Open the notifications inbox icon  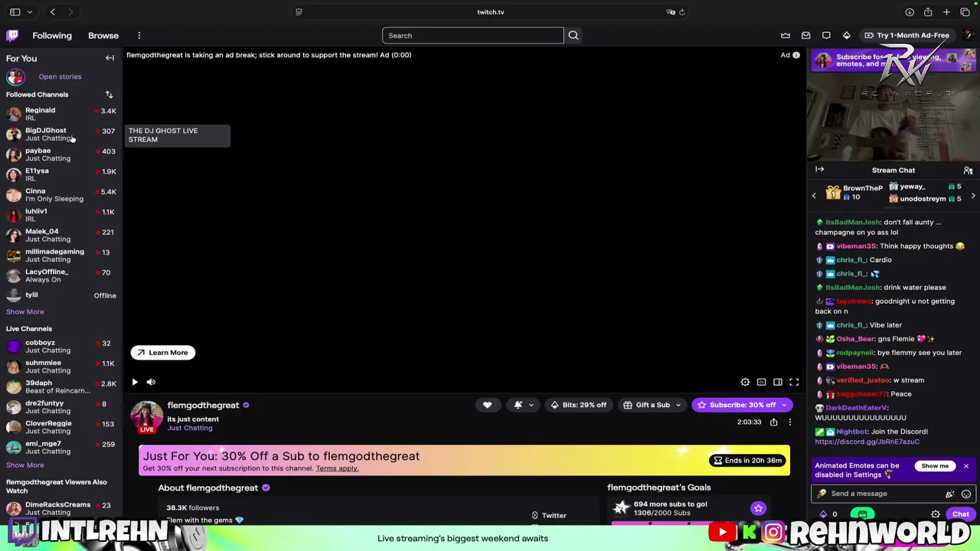coord(806,35)
